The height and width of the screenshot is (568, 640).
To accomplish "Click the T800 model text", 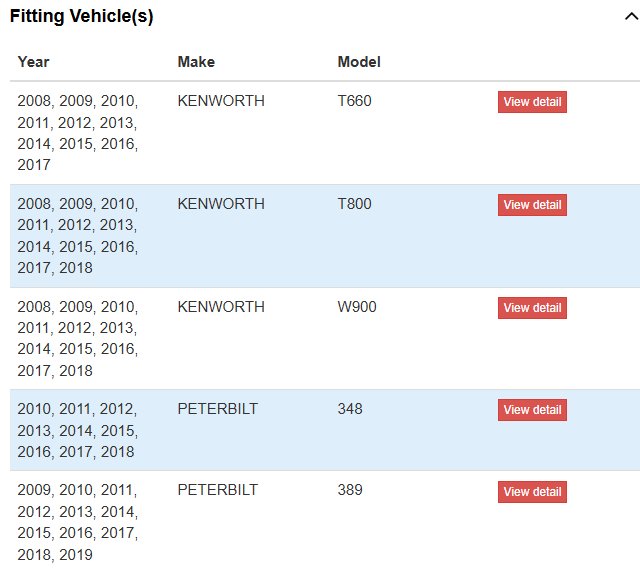I will pos(354,204).
